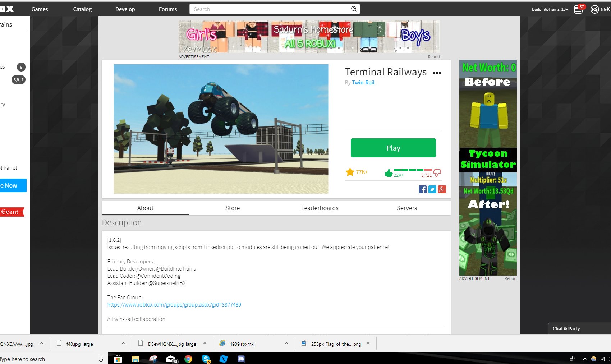This screenshot has height=364, width=611.
Task: Click the 3,914 sidebar badge
Action: pos(18,80)
